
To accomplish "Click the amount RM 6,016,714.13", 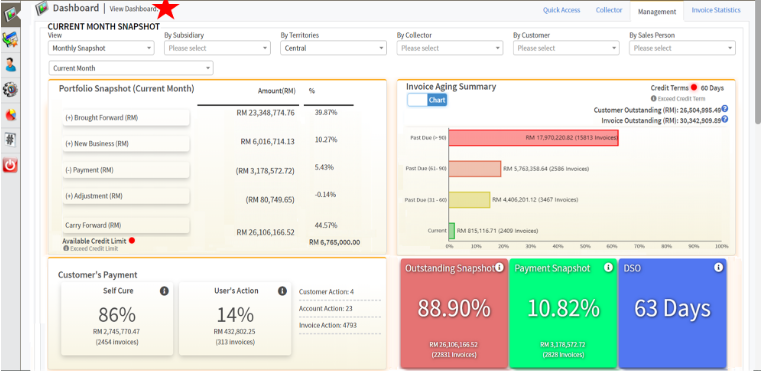I will tap(267, 141).
